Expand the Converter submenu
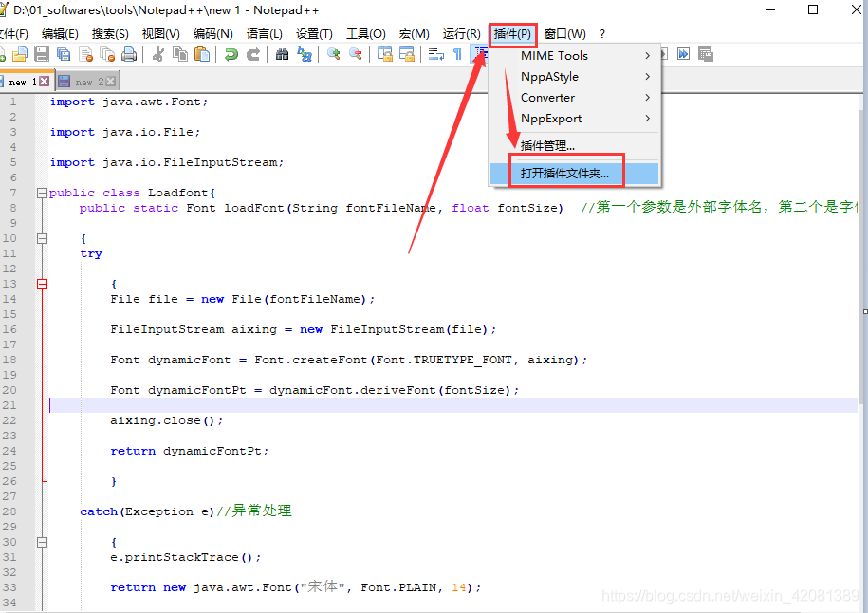868x613 pixels. coord(576,98)
